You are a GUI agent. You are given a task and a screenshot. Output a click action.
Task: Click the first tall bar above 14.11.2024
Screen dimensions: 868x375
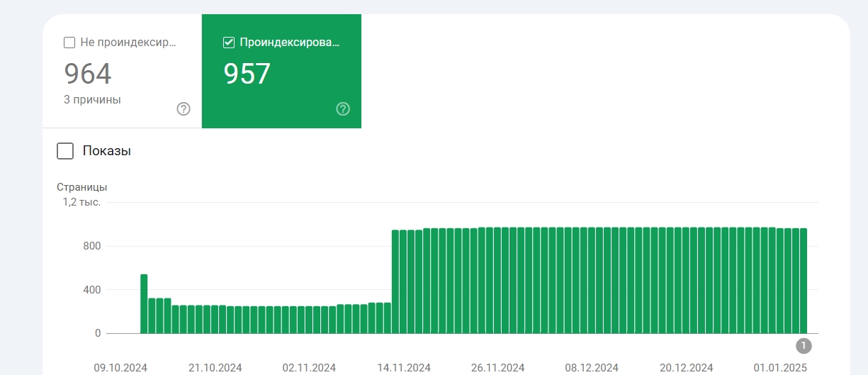[x=395, y=281]
